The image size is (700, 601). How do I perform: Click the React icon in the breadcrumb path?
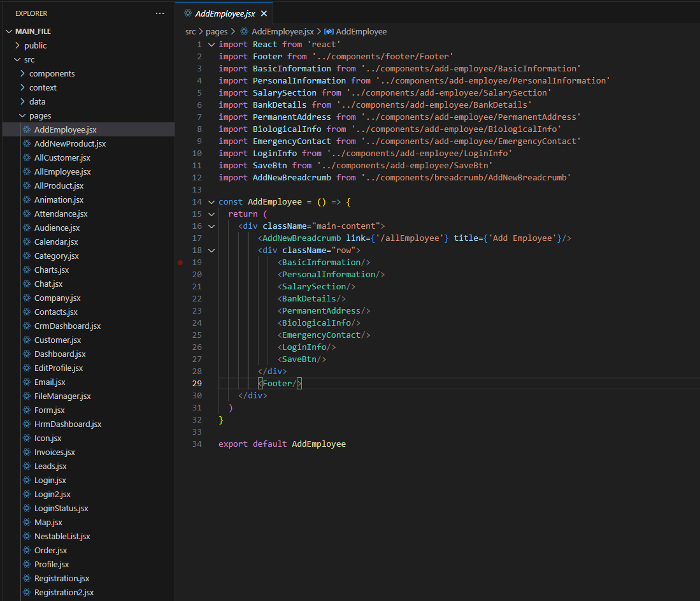tap(244, 31)
